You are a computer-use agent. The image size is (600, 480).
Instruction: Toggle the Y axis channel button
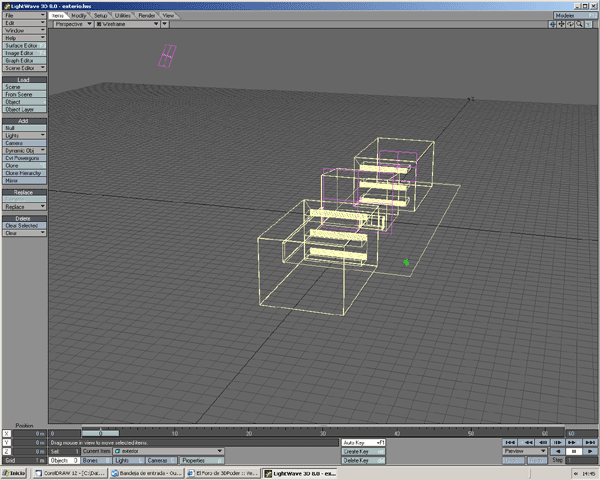click(7, 442)
